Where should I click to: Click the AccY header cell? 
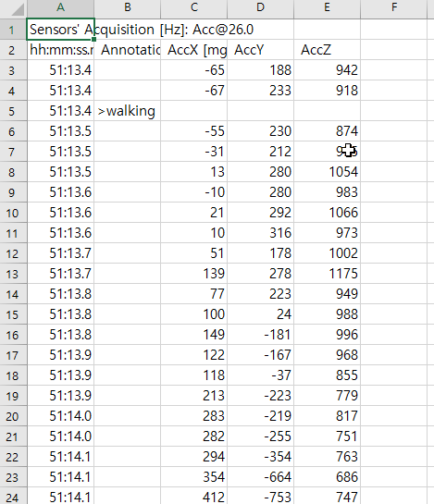tap(260, 50)
